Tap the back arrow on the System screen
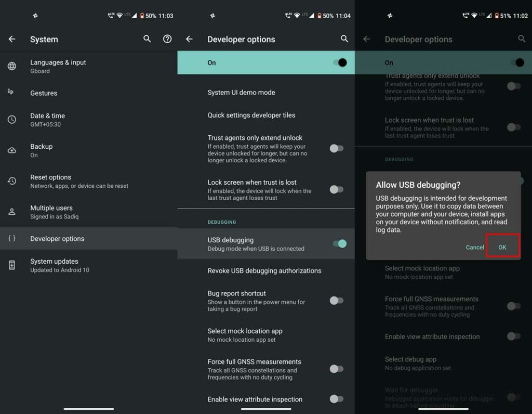The width and height of the screenshot is (532, 414). click(x=11, y=39)
